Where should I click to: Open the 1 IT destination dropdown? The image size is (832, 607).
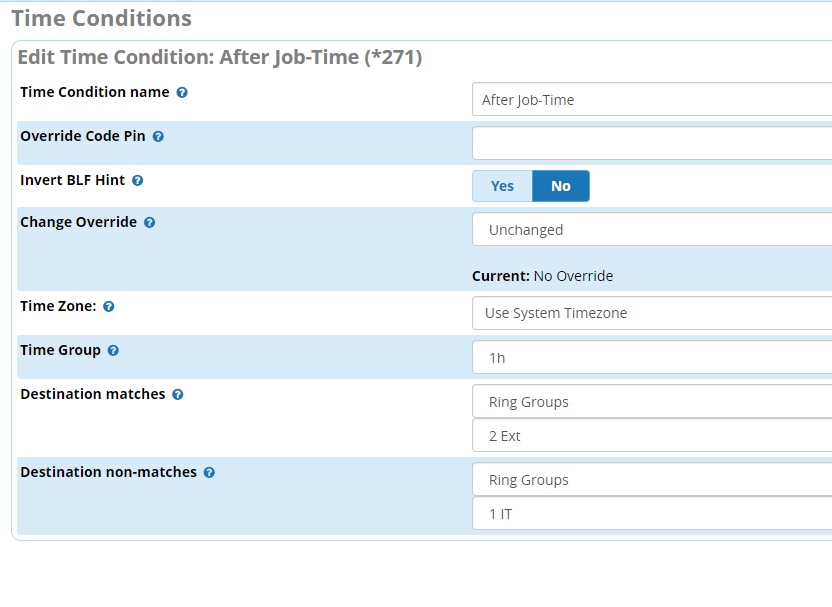tap(650, 514)
